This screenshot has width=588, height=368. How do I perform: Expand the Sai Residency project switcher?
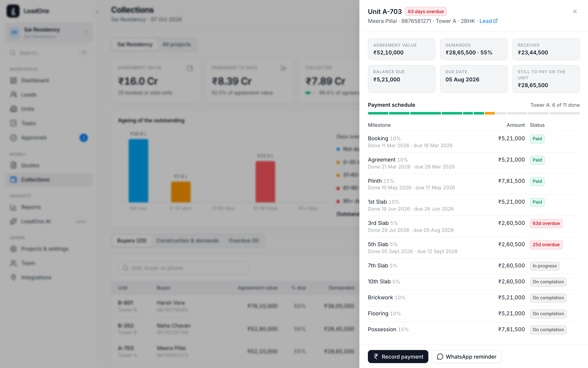(x=49, y=33)
